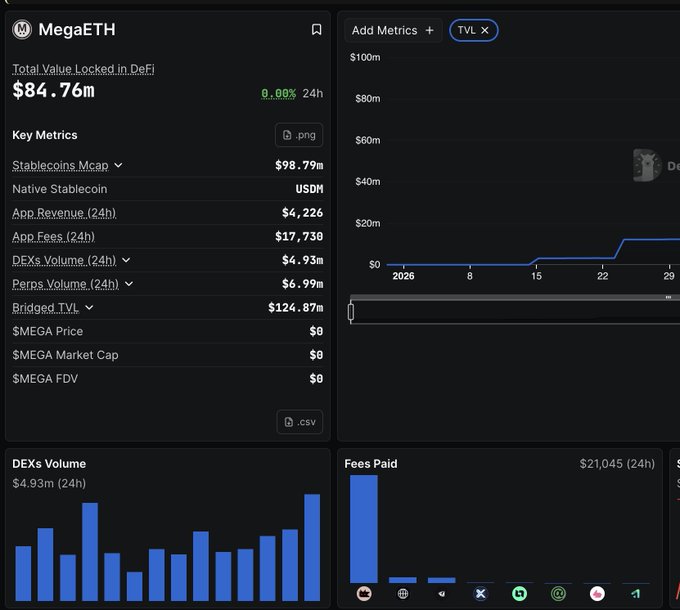Expand the Bridged TVL row
Image resolution: width=680 pixels, height=610 pixels.
89,308
